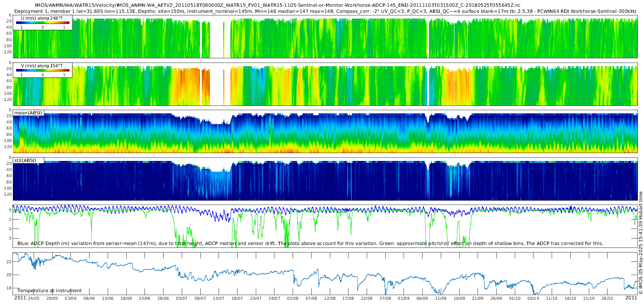Click the '01/10' date tick label
Screen dimensions: 644x304
coord(515,298)
